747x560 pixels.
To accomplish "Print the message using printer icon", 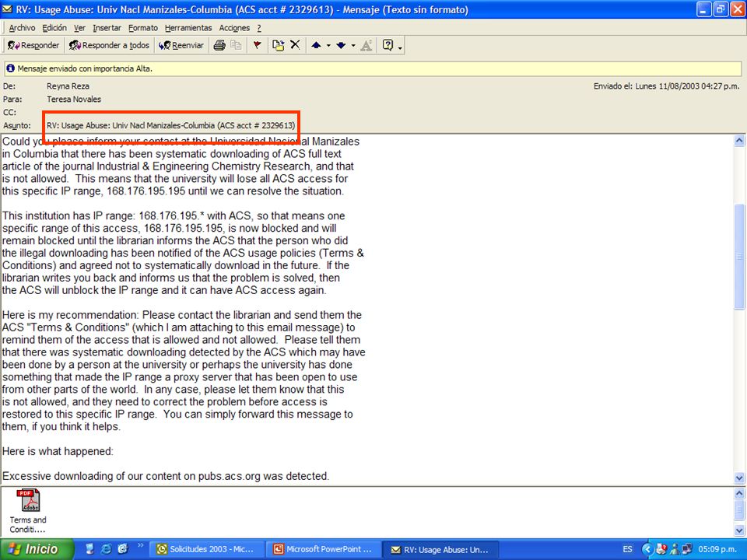I will tap(219, 45).
